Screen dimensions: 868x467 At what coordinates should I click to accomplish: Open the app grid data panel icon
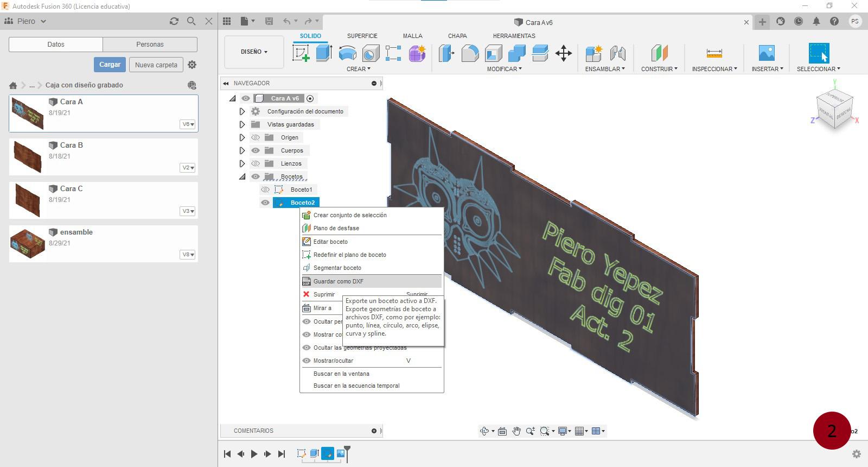pos(227,21)
